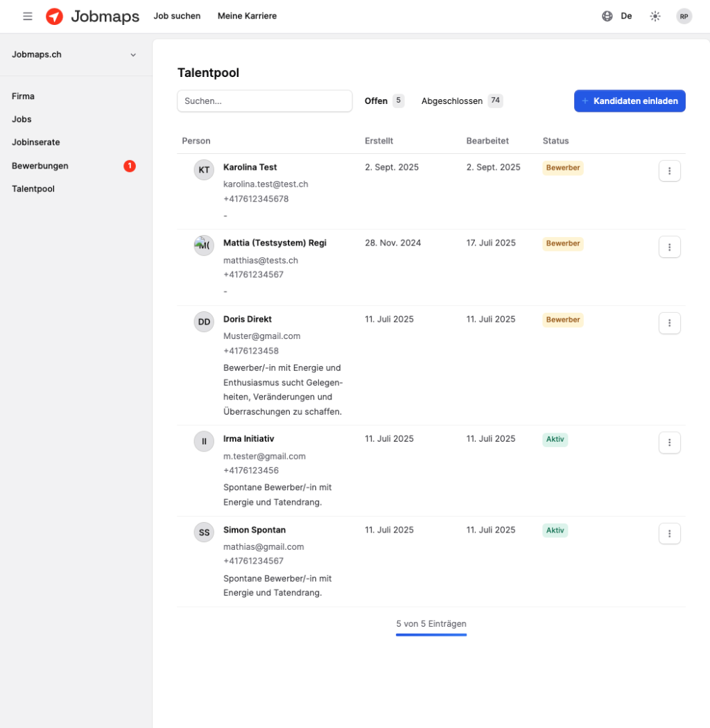Go to Meine Karriere

click(x=247, y=17)
